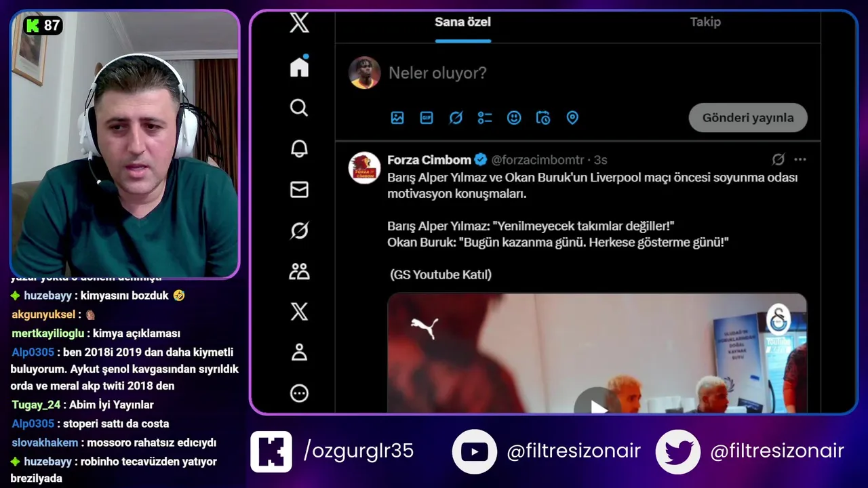Click the Twitter bird icon in overlay
The image size is (868, 488).
pos(678,451)
